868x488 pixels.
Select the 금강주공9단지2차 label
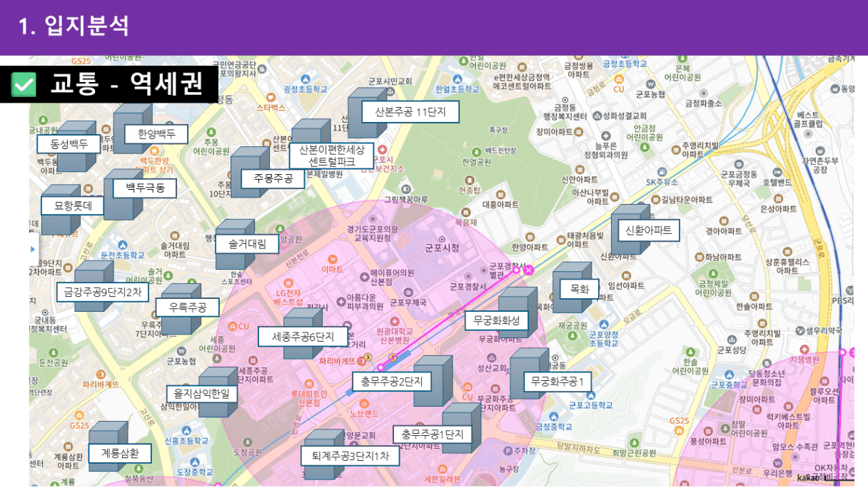[103, 292]
